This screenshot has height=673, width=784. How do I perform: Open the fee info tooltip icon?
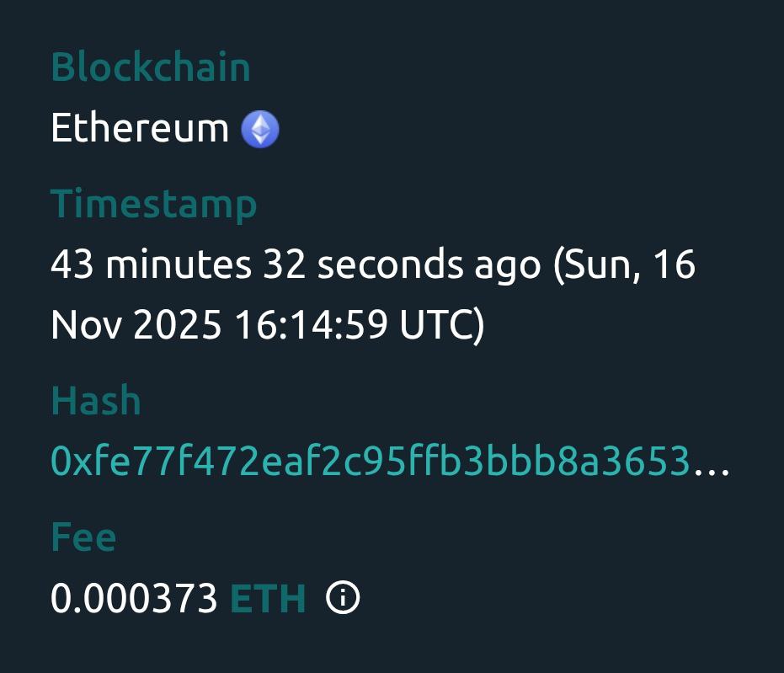[x=343, y=599]
